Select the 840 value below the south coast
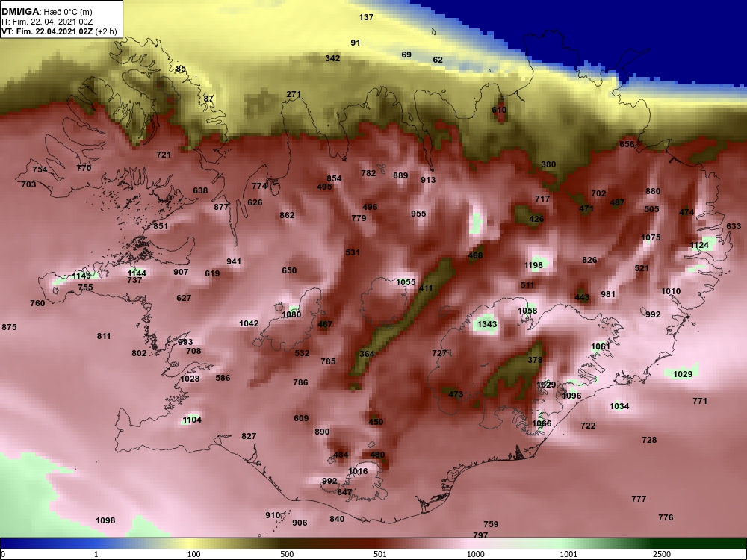Image resolution: width=747 pixels, height=560 pixels. pyautogui.click(x=337, y=519)
